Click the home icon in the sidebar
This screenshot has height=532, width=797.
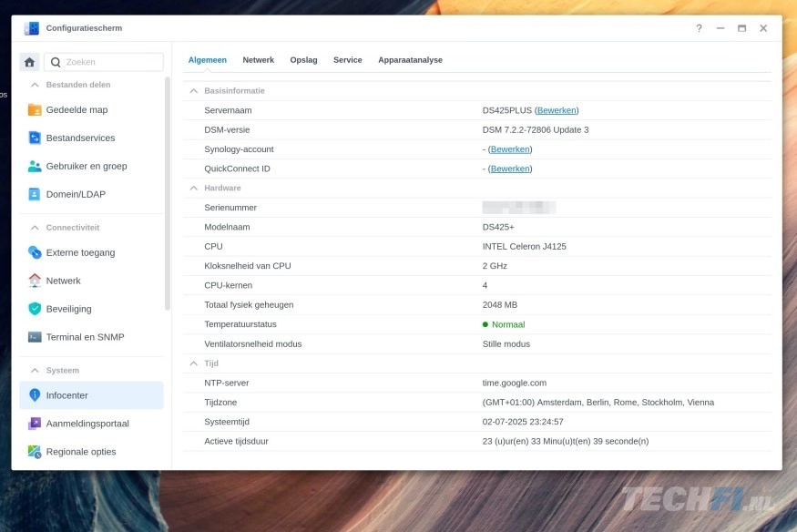coord(29,62)
